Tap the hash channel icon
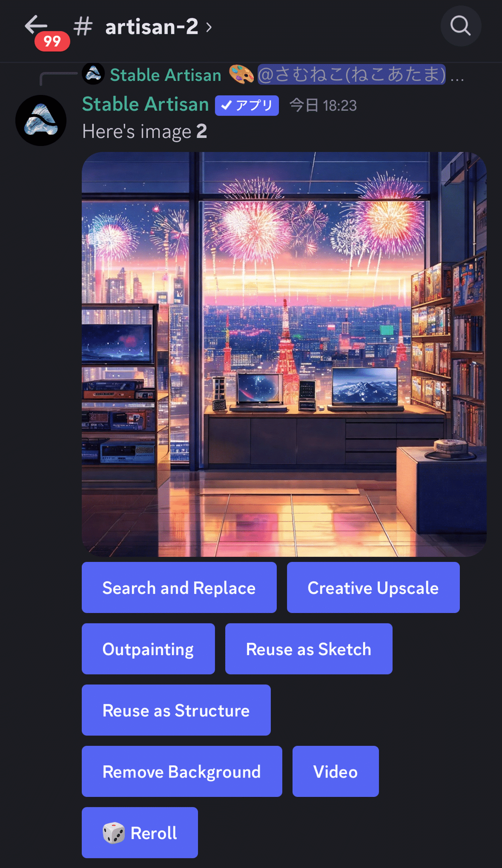This screenshot has height=868, width=502. (83, 26)
